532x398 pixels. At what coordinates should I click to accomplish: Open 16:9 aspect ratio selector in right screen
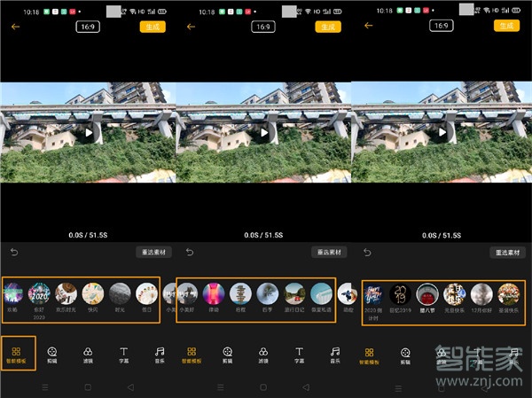441,27
